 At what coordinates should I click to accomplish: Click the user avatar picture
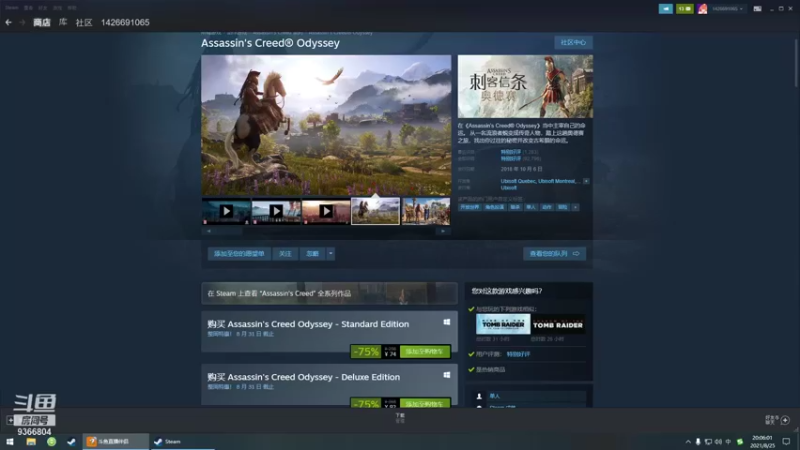[703, 9]
